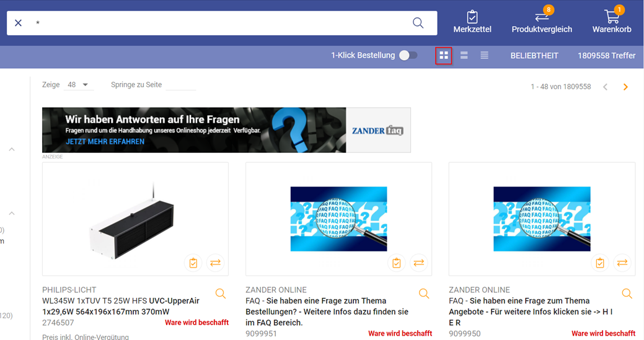Viewport: 644px width, 340px height.
Task: Enable the 1-Klick Bestellung toggle
Action: click(x=408, y=56)
